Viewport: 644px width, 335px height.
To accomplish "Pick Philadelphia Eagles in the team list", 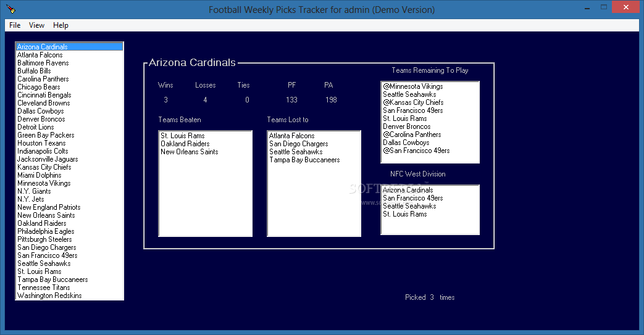I will pyautogui.click(x=69, y=231).
